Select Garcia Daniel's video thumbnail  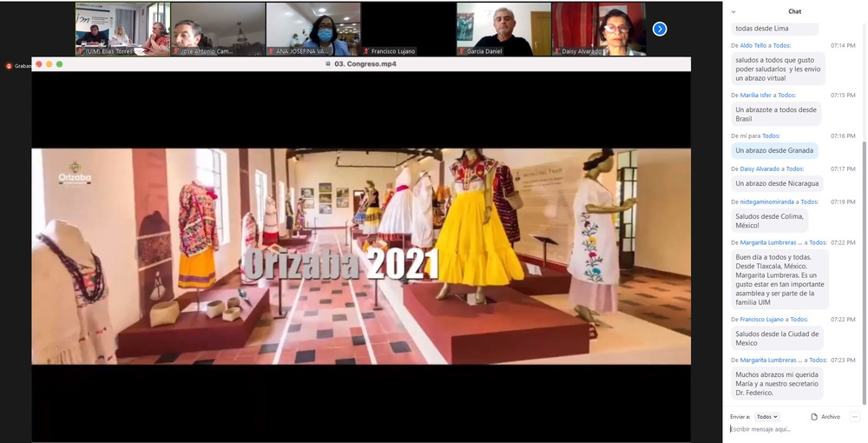[503, 29]
